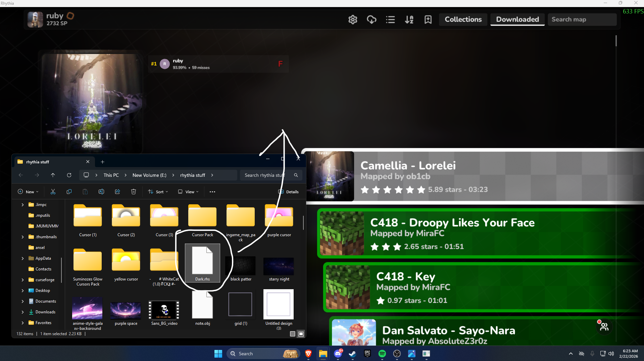Open the Collections tab in Rhythia
Image resolution: width=644 pixels, height=361 pixels.
463,19
